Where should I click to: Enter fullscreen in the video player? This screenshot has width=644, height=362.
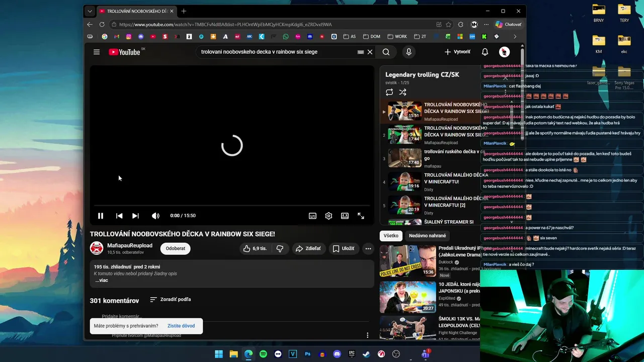pos(361,216)
